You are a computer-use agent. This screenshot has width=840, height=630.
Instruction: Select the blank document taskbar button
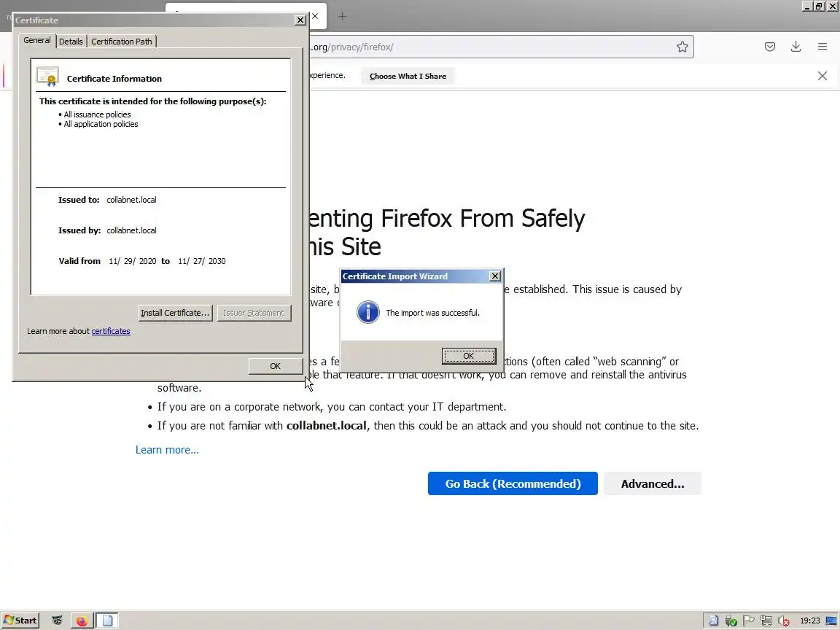click(x=107, y=621)
